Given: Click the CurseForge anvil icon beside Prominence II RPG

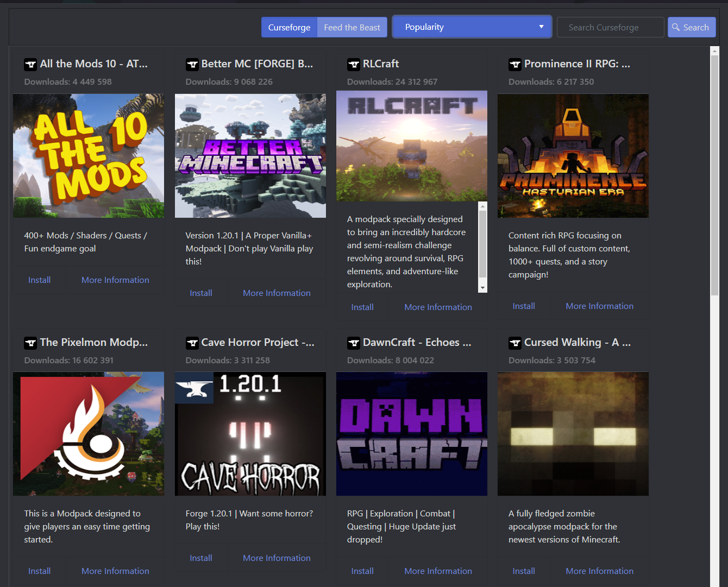Looking at the screenshot, I should [x=515, y=65].
